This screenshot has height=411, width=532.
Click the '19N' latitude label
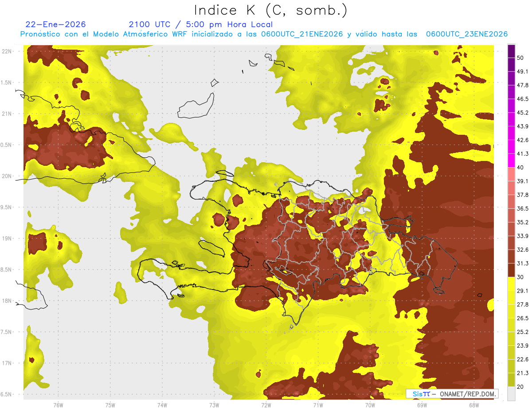6,238
